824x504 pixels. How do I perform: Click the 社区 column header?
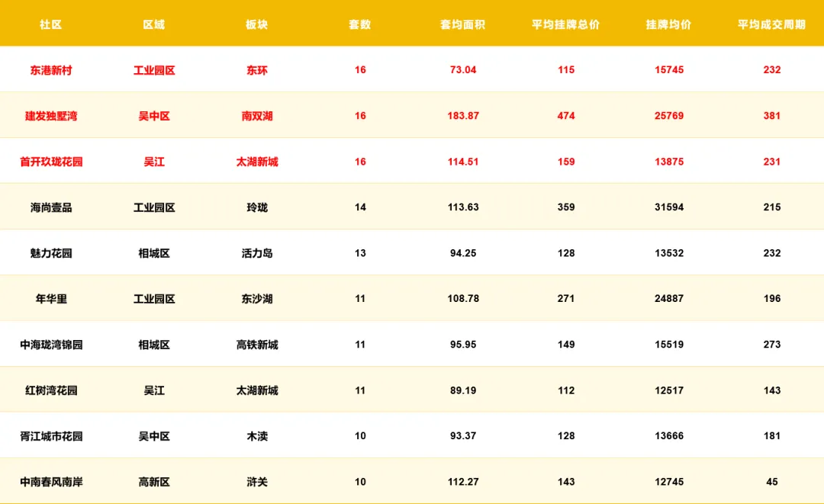pos(51,24)
